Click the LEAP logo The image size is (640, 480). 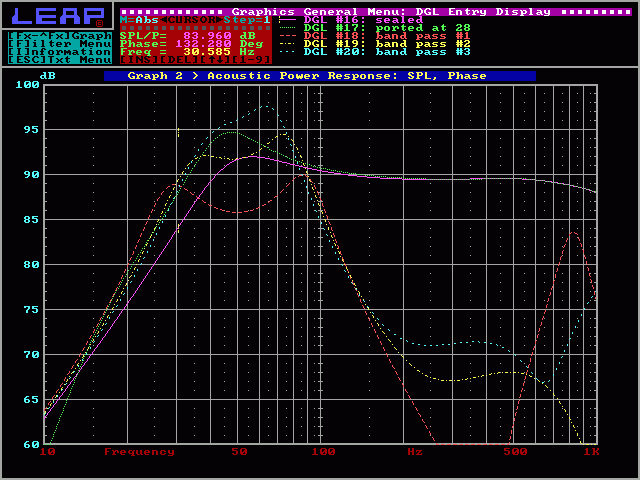pos(57,16)
